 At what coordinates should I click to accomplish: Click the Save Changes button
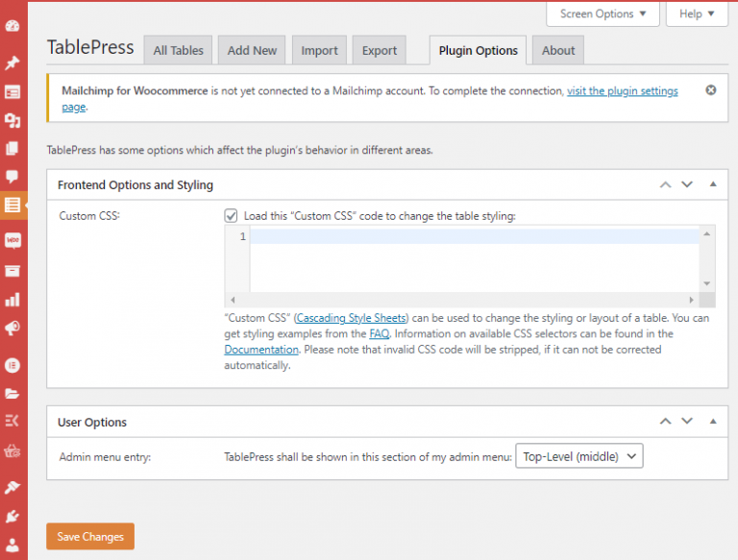click(90, 536)
